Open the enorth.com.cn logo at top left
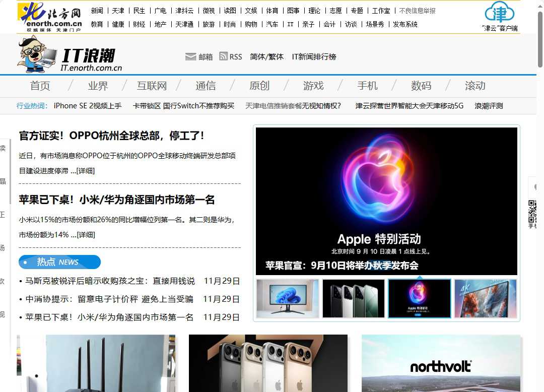This screenshot has width=544, height=392. point(49,17)
